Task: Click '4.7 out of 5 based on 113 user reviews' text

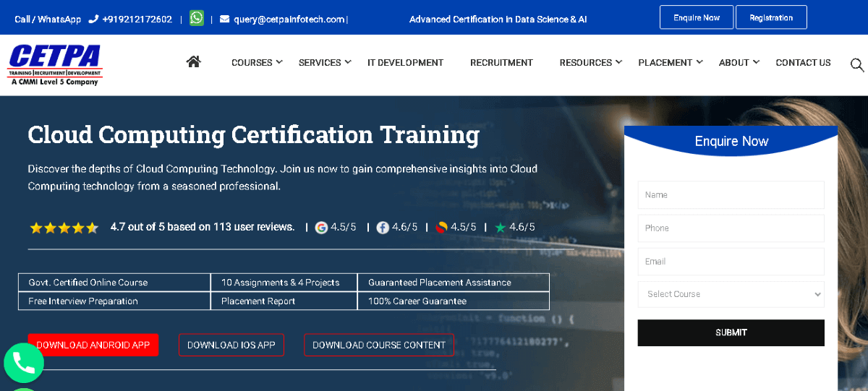Action: [x=203, y=227]
